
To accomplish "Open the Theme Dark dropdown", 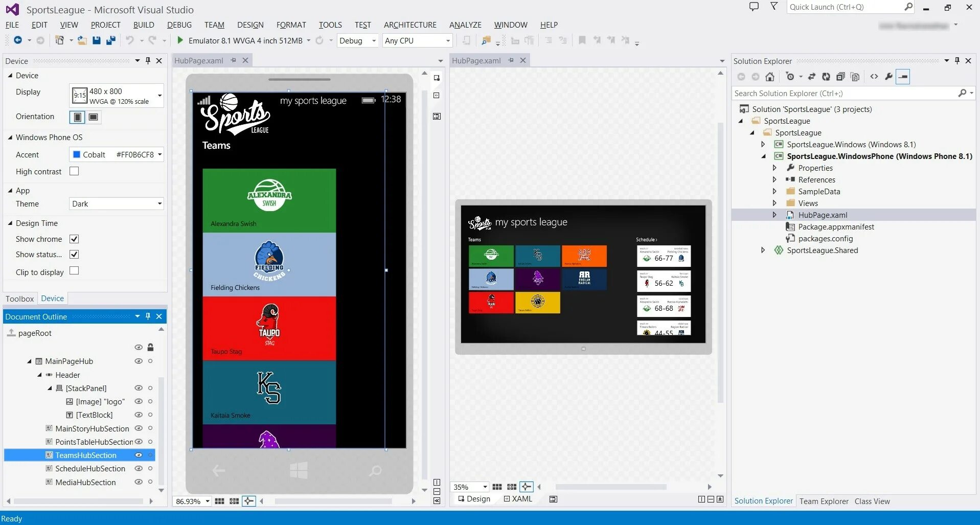I will pos(117,203).
